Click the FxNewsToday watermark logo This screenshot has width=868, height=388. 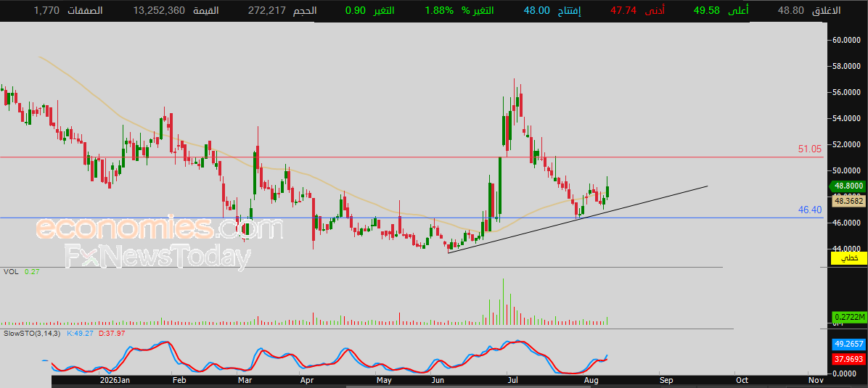click(157, 256)
